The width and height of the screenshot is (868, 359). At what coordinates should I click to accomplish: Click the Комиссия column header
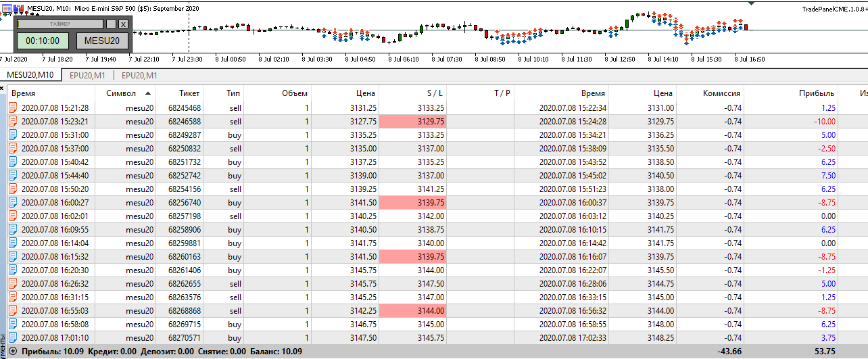point(721,93)
